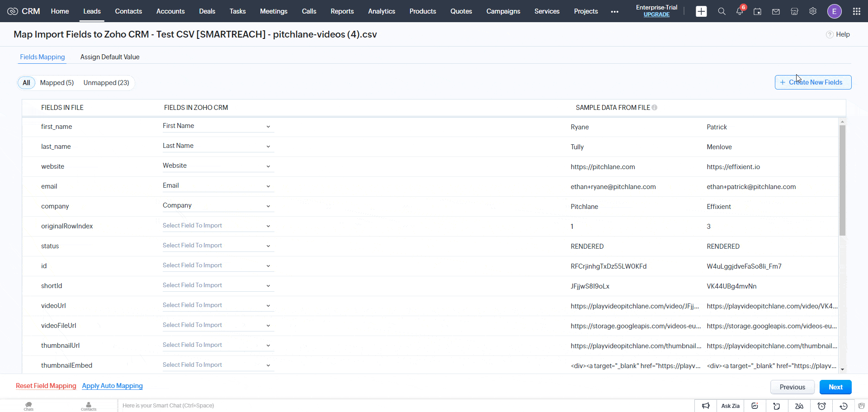868x412 pixels.
Task: Click the Zoho CRM logo icon
Action: pyautogui.click(x=13, y=11)
